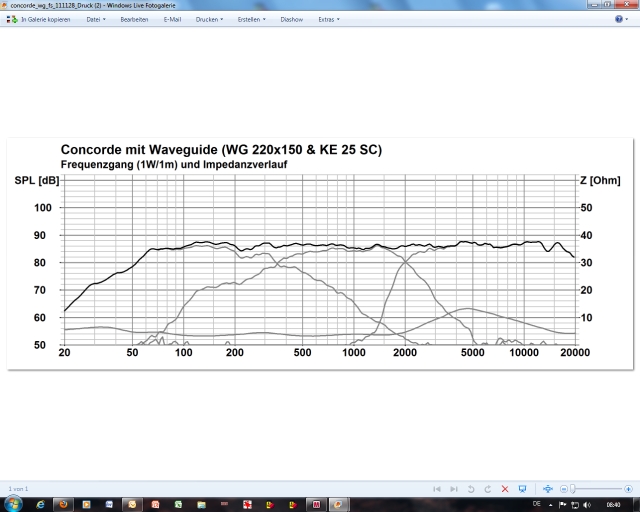Image resolution: width=640 pixels, height=512 pixels.
Task: Rotate image clockwise
Action: (x=486, y=489)
